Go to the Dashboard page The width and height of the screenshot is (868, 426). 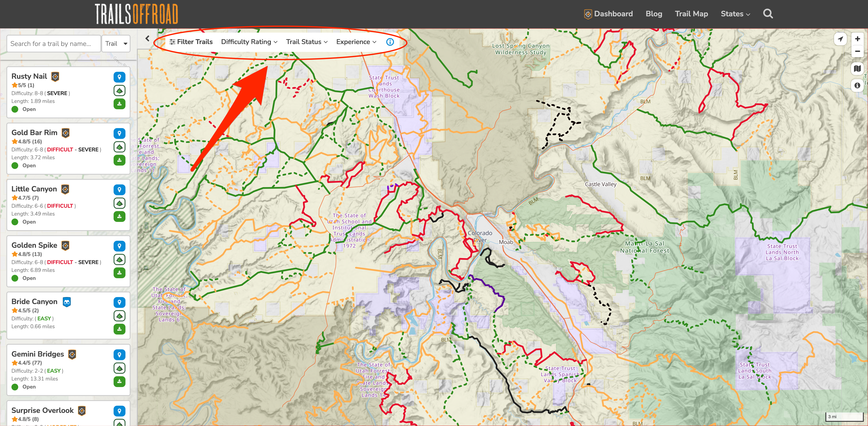[608, 14]
